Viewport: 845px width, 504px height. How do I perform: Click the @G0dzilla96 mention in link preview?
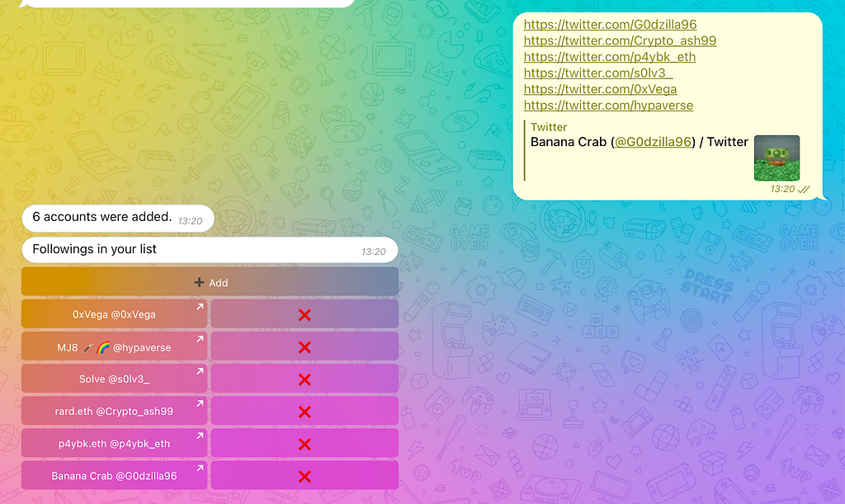coord(653,142)
